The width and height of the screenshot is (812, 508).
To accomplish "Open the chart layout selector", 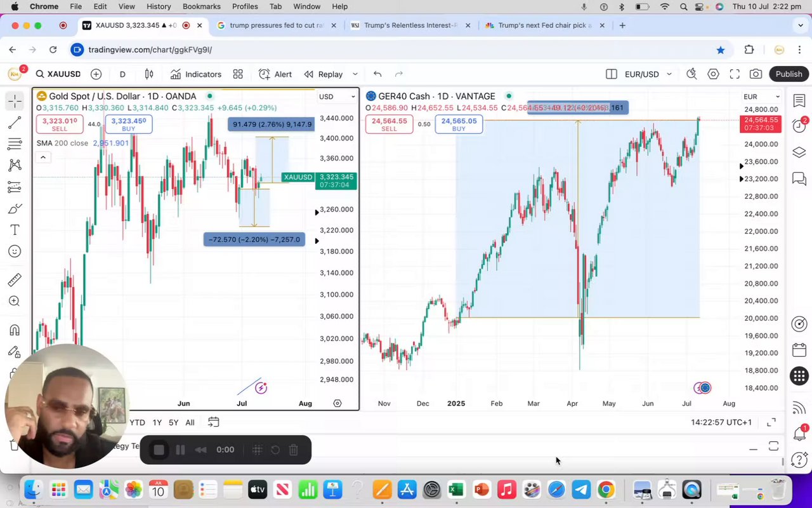I will point(612,74).
